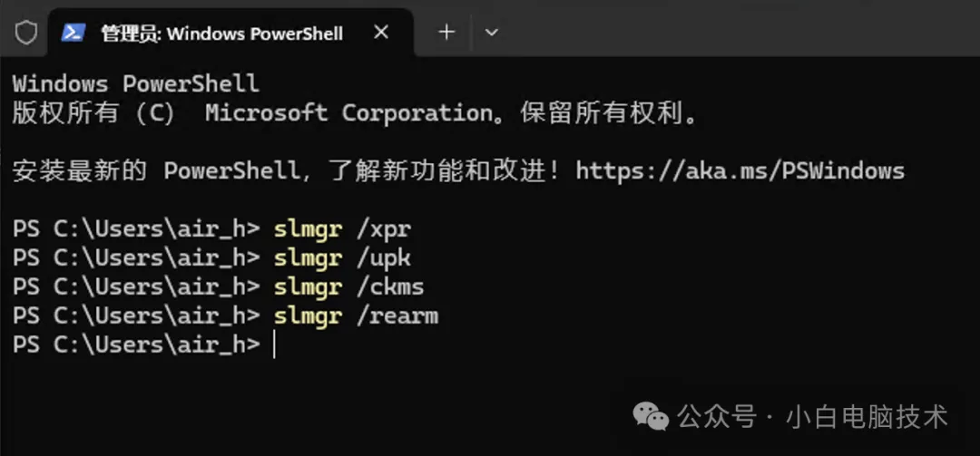The height and width of the screenshot is (456, 980).
Task: Click the administrator shield icon
Action: click(26, 33)
